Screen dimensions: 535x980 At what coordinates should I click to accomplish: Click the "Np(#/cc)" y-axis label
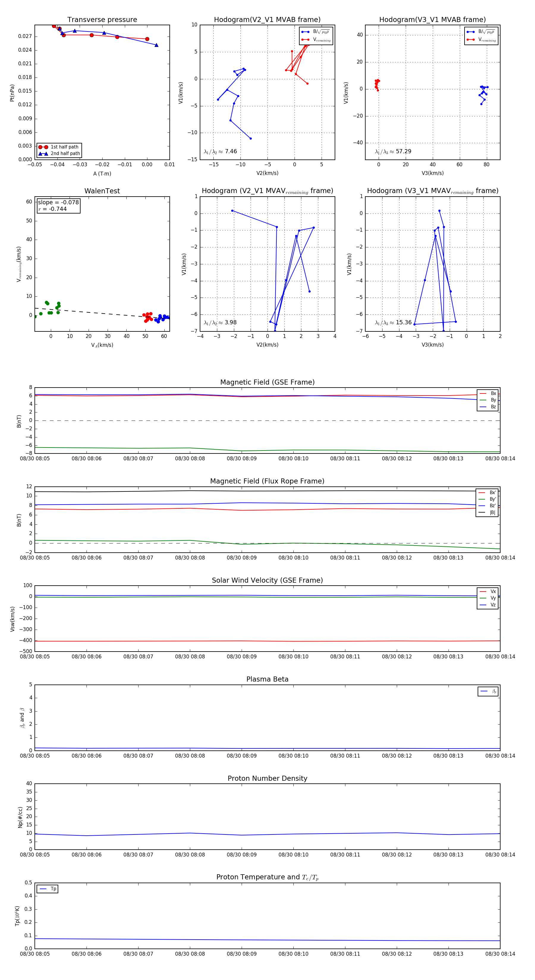tap(20, 817)
